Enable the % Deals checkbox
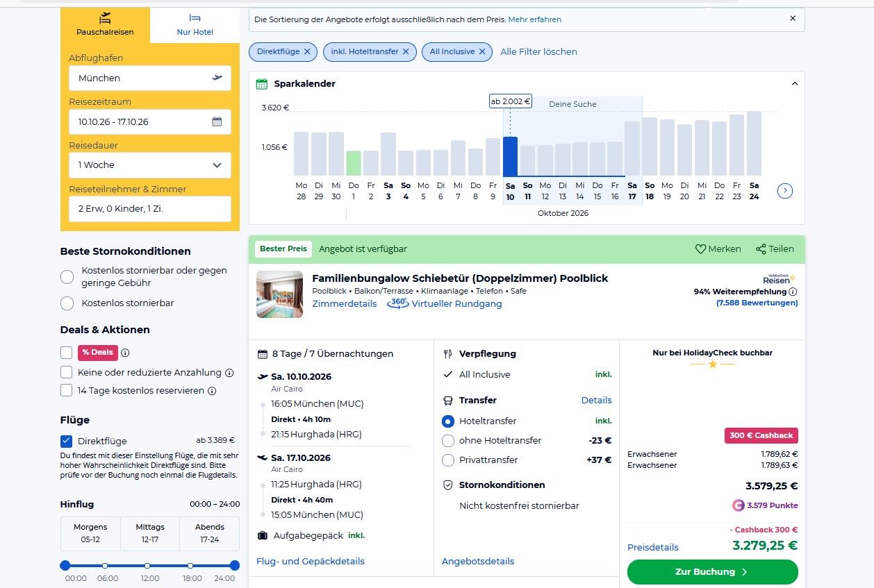 point(67,352)
